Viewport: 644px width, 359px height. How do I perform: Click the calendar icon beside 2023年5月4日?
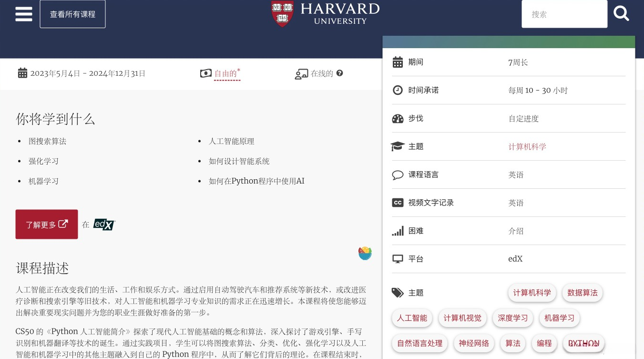[x=22, y=73]
